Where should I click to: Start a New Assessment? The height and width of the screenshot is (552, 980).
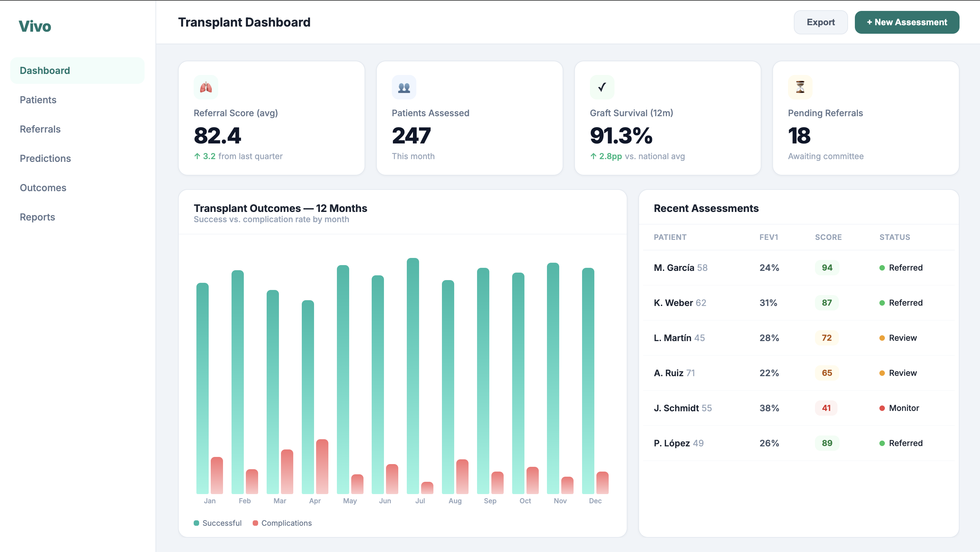[x=907, y=22]
